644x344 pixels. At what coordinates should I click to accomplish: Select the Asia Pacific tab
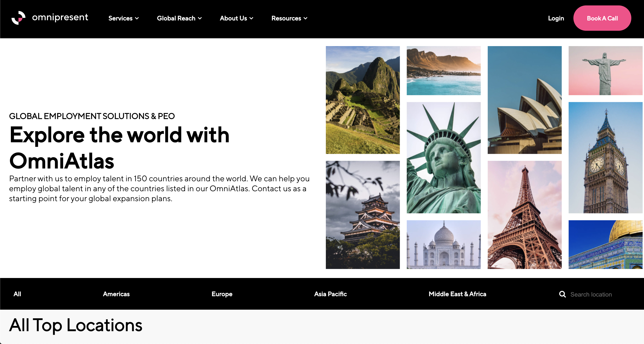tap(331, 294)
